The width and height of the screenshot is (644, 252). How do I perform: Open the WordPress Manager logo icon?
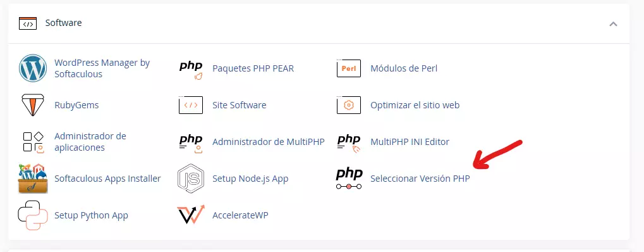[33, 68]
